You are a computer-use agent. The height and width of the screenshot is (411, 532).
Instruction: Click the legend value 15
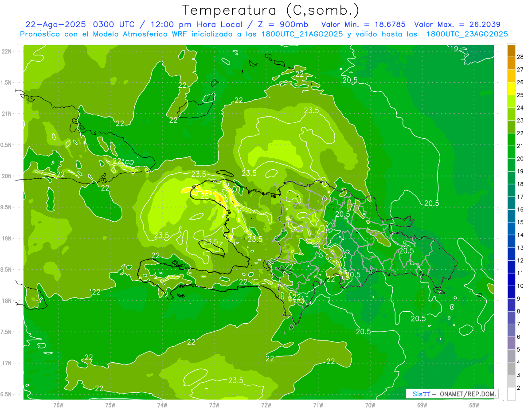pyautogui.click(x=520, y=222)
